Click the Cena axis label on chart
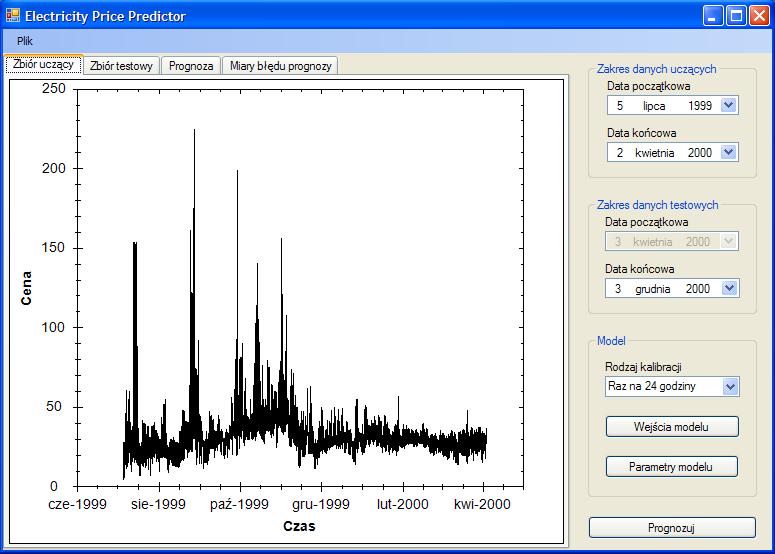Image resolution: width=775 pixels, height=554 pixels. [x=26, y=288]
